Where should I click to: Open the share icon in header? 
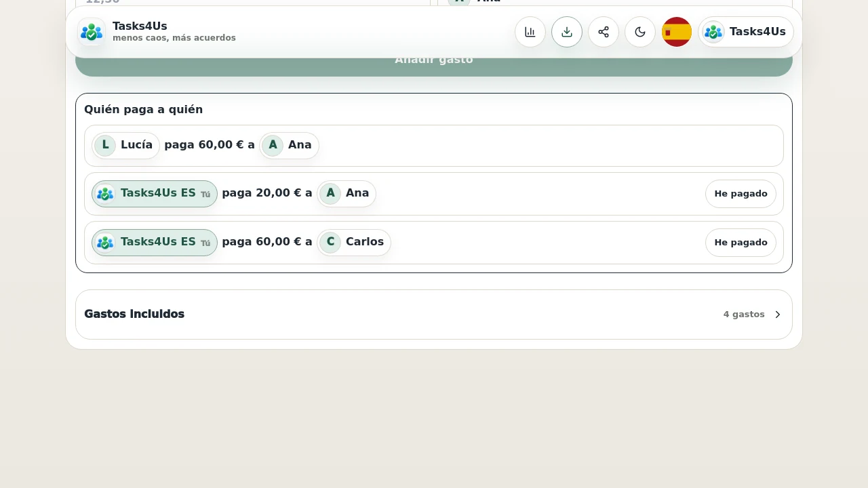pyautogui.click(x=604, y=32)
